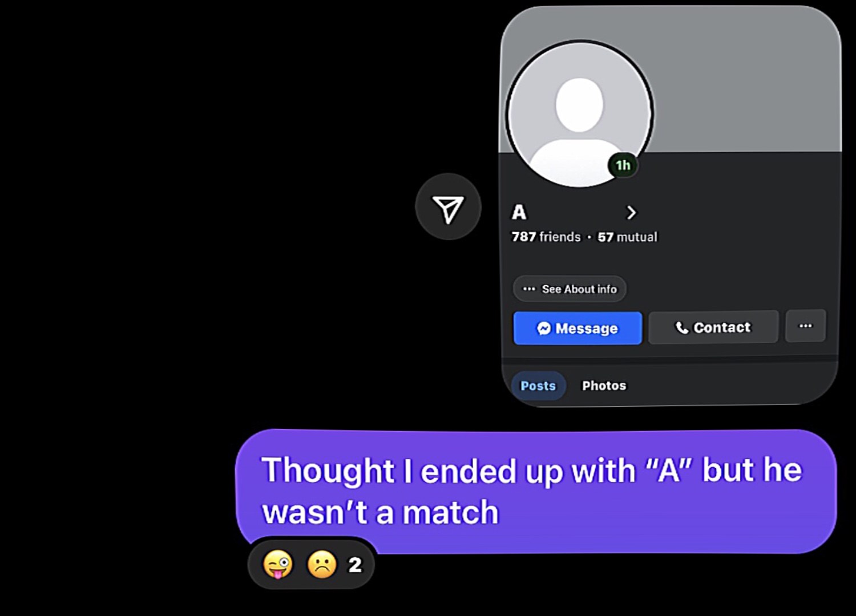Image resolution: width=856 pixels, height=616 pixels.
Task: Switch to the Photos tab
Action: point(604,386)
